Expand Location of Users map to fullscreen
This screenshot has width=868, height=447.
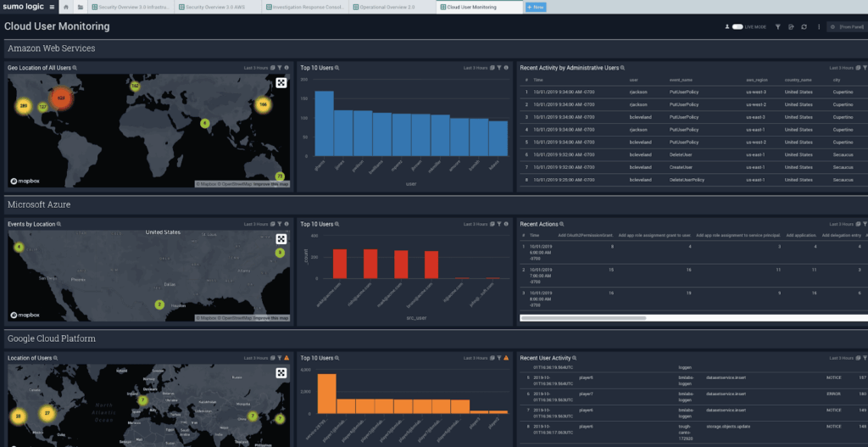(281, 372)
